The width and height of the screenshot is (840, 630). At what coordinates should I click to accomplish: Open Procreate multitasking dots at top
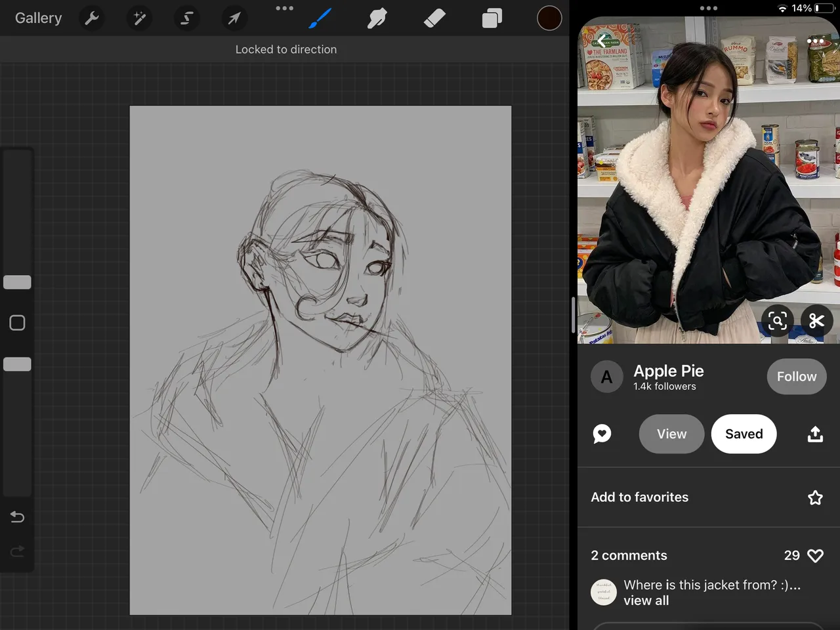[x=285, y=8]
